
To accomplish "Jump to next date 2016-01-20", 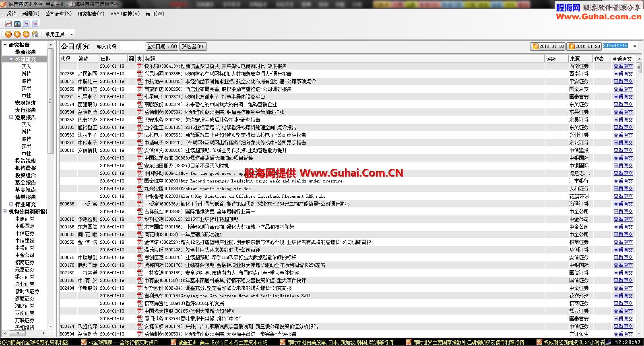I will (584, 46).
